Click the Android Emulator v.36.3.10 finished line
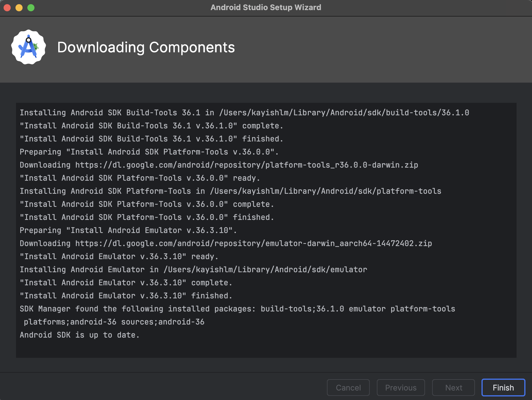The image size is (532, 400). click(126, 296)
